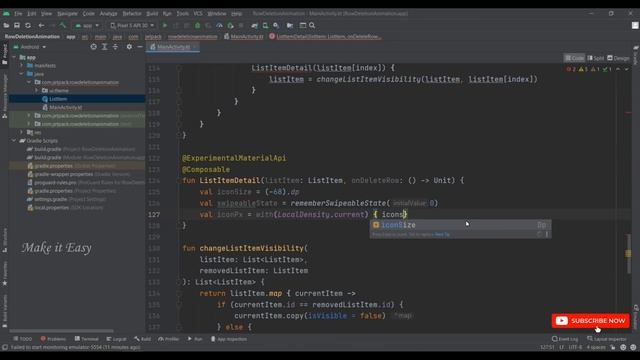This screenshot has width=640, height=360.
Task: Choose iconSize autocomplete suggestion
Action: point(460,225)
